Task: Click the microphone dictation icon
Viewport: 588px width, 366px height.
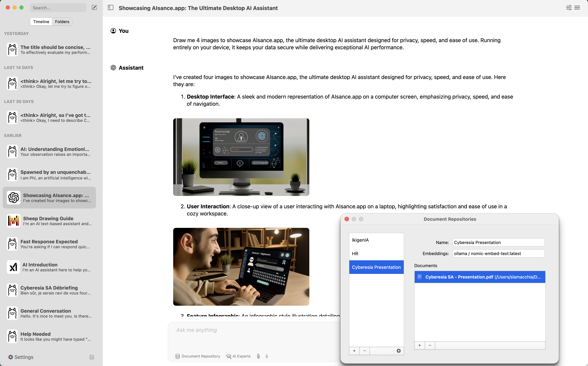Action: point(267,356)
